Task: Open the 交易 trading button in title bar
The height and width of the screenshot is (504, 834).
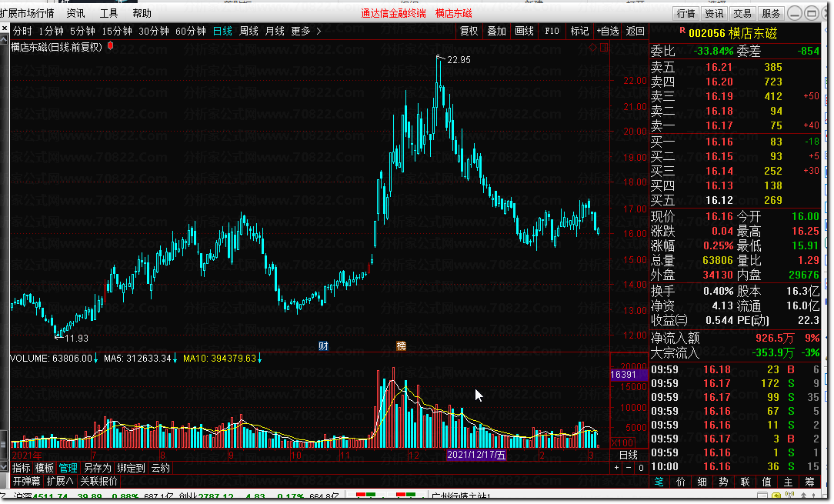Action: (742, 13)
